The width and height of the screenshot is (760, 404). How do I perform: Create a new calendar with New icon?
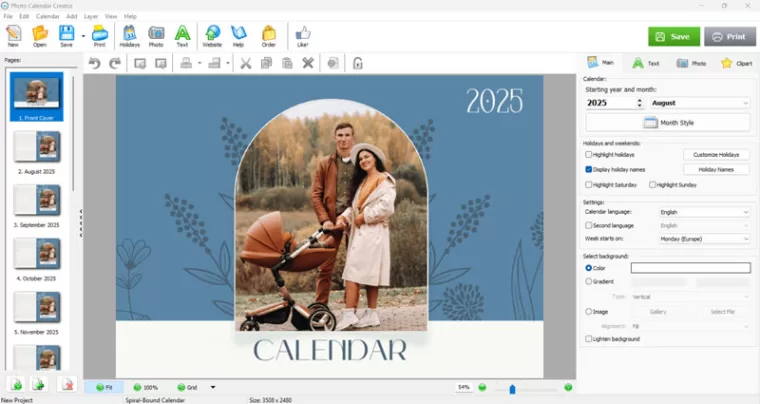pos(13,36)
